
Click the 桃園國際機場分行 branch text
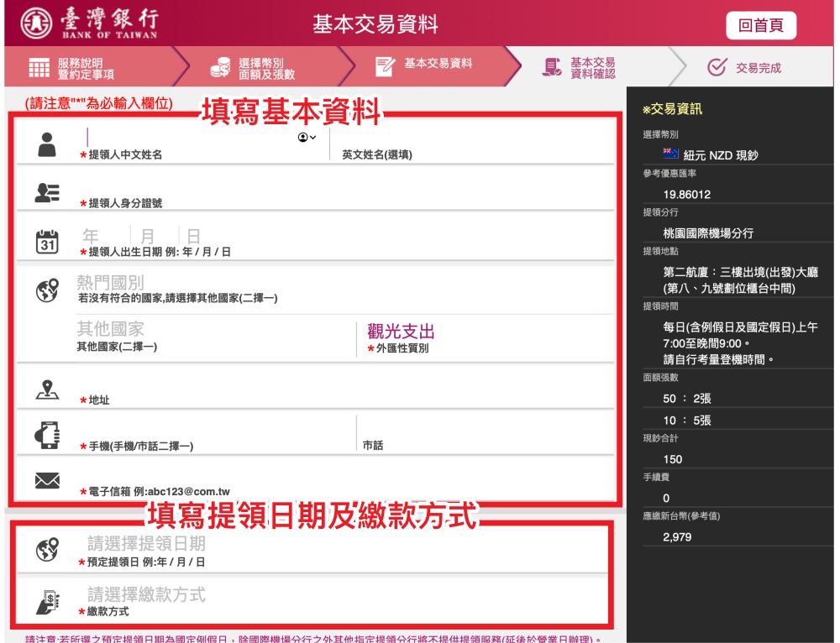tap(708, 233)
